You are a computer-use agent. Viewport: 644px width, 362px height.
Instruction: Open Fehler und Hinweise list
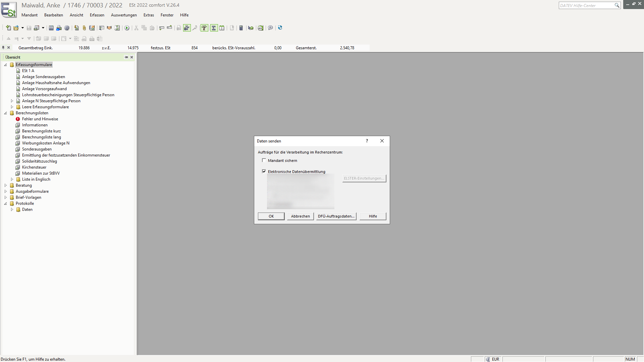40,119
